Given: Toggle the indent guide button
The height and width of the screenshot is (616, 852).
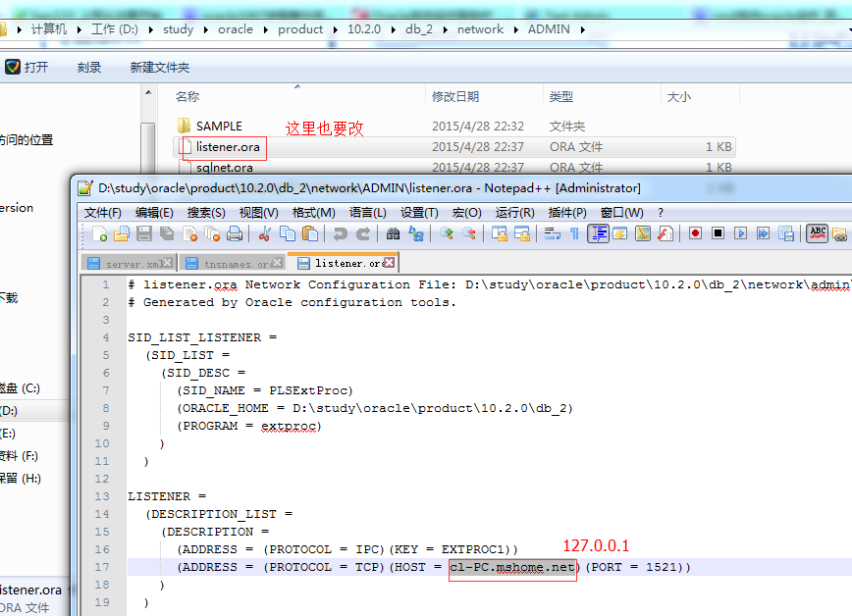Looking at the screenshot, I should pyautogui.click(x=598, y=233).
